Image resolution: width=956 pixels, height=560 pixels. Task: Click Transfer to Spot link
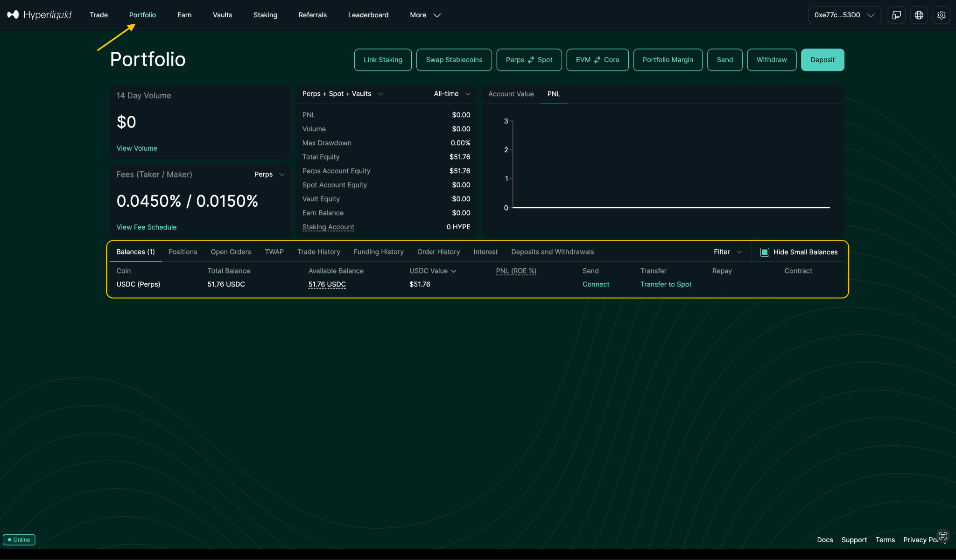pos(666,284)
